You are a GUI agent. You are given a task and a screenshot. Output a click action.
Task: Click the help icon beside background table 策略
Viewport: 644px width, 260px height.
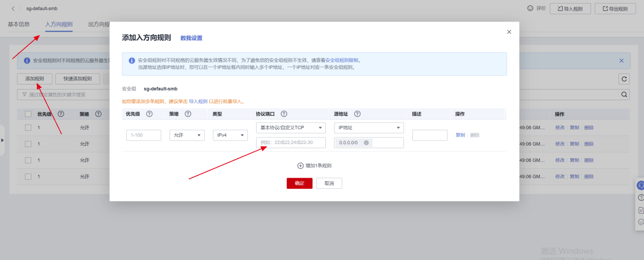click(x=98, y=114)
